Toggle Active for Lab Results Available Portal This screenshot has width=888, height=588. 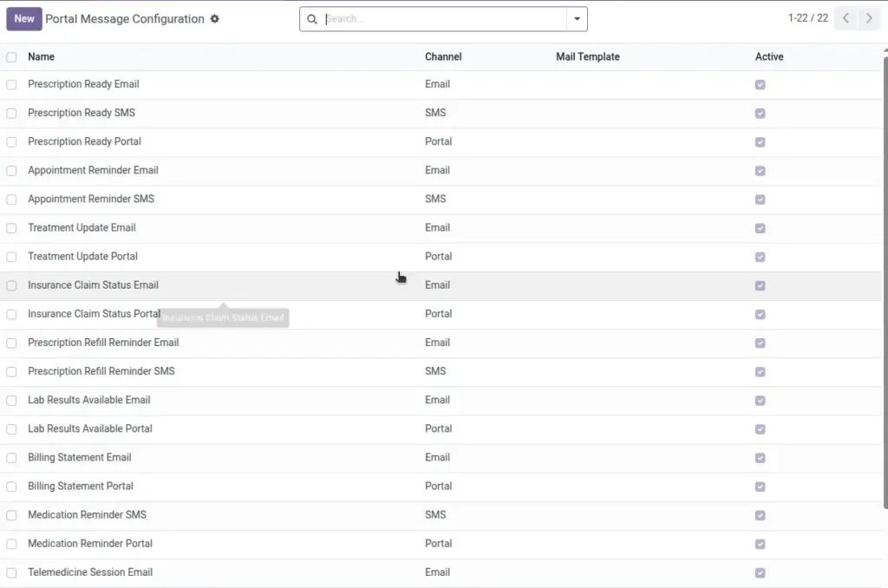pos(760,429)
